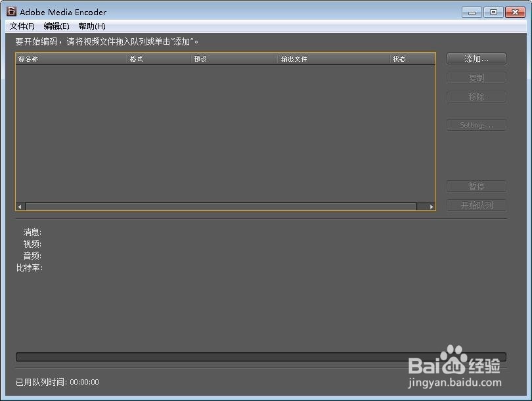The width and height of the screenshot is (532, 401).
Task: Minimize the Adobe Media Encoder window
Action: 472,12
